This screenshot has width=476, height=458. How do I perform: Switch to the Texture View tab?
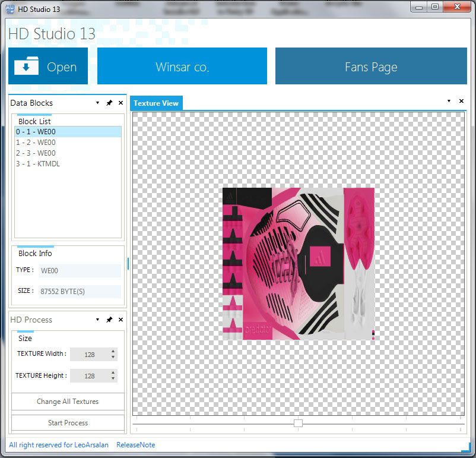[156, 103]
